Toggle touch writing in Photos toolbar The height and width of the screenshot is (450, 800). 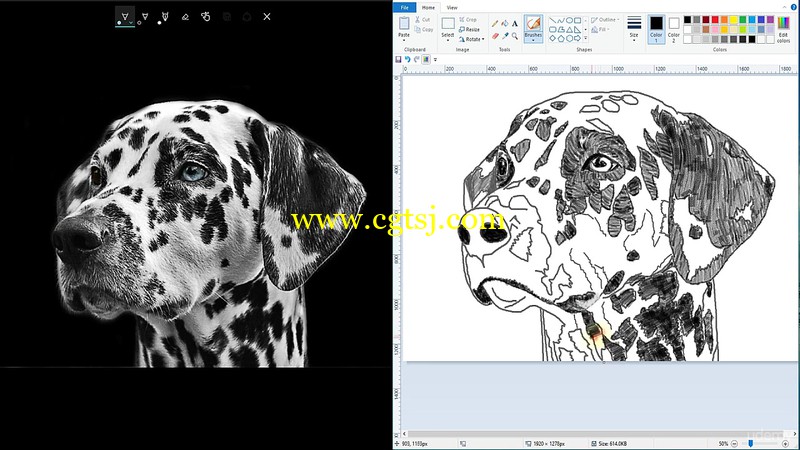point(206,16)
